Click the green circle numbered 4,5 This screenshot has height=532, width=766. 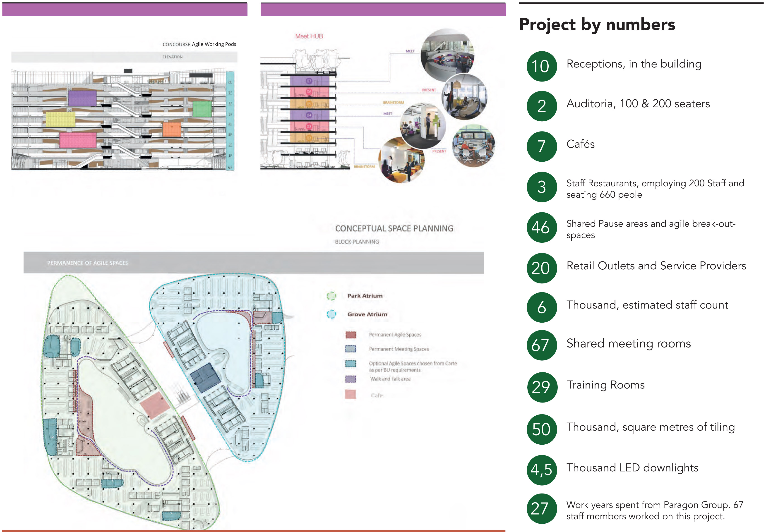click(541, 470)
